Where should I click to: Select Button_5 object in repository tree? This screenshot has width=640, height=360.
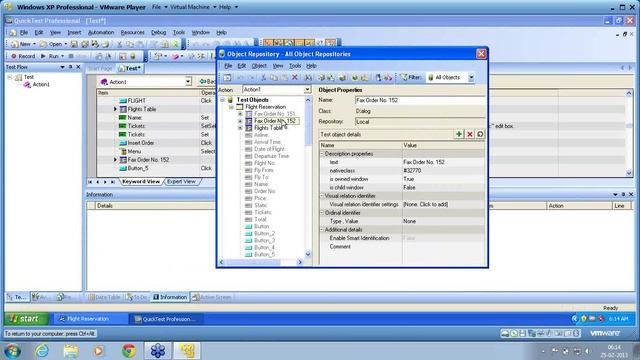pyautogui.click(x=264, y=254)
